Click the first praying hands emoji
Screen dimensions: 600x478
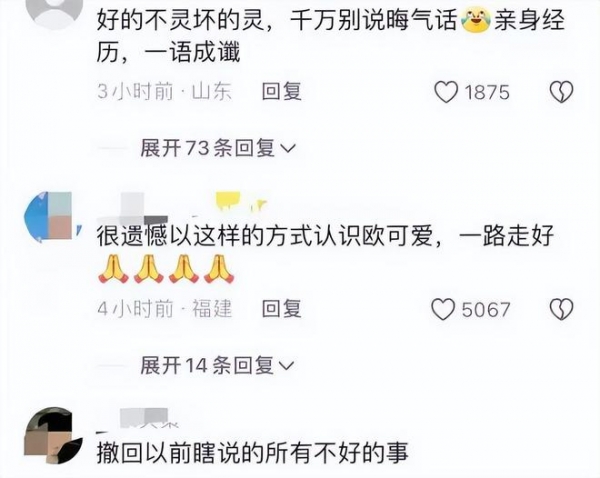(x=112, y=269)
